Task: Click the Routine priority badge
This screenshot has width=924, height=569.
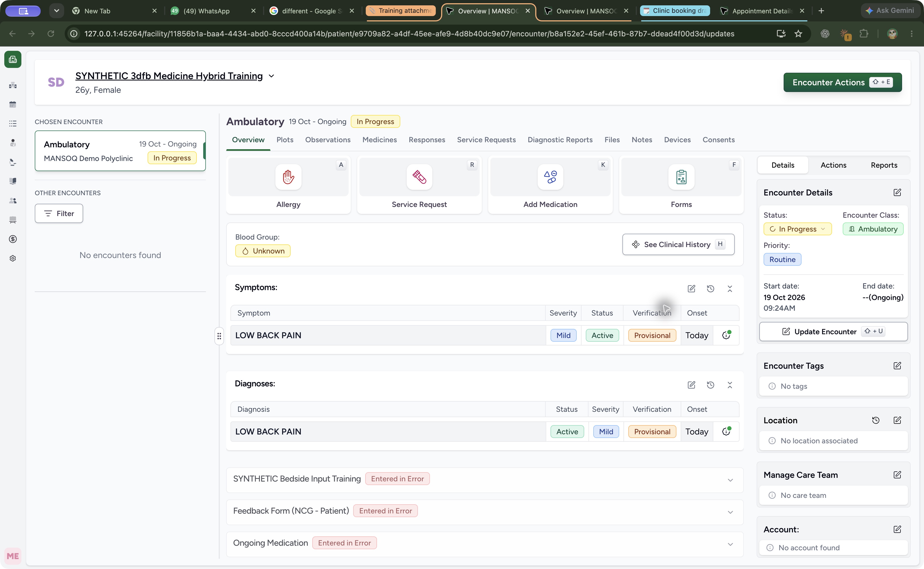Action: [782, 259]
